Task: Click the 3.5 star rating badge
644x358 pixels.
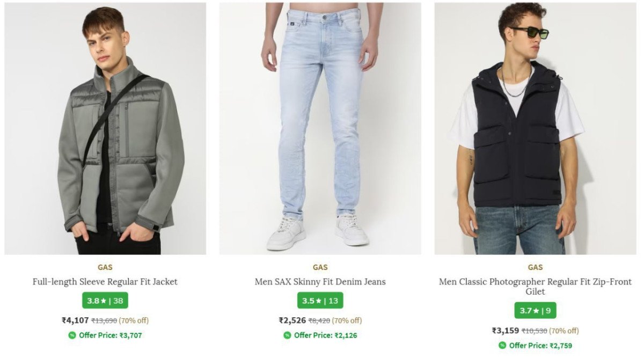Action: pos(320,301)
